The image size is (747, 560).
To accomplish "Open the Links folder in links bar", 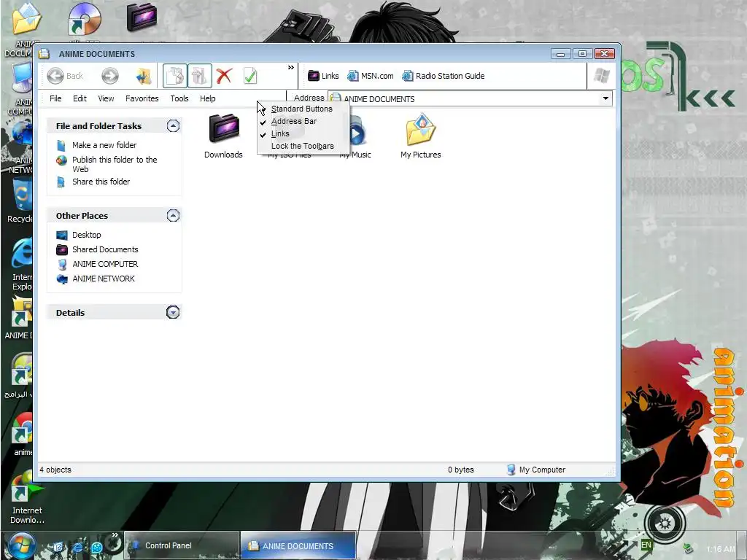I will coord(323,76).
